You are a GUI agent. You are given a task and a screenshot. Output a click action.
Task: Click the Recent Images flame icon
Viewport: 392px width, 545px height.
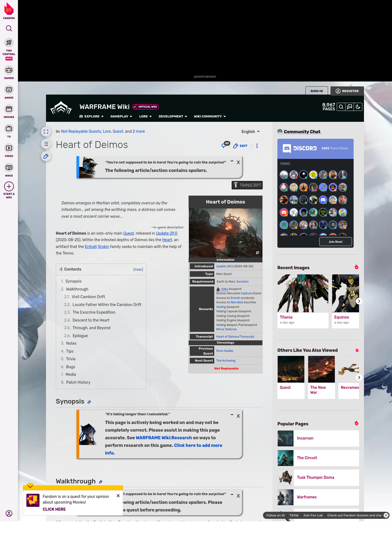pyautogui.click(x=356, y=267)
